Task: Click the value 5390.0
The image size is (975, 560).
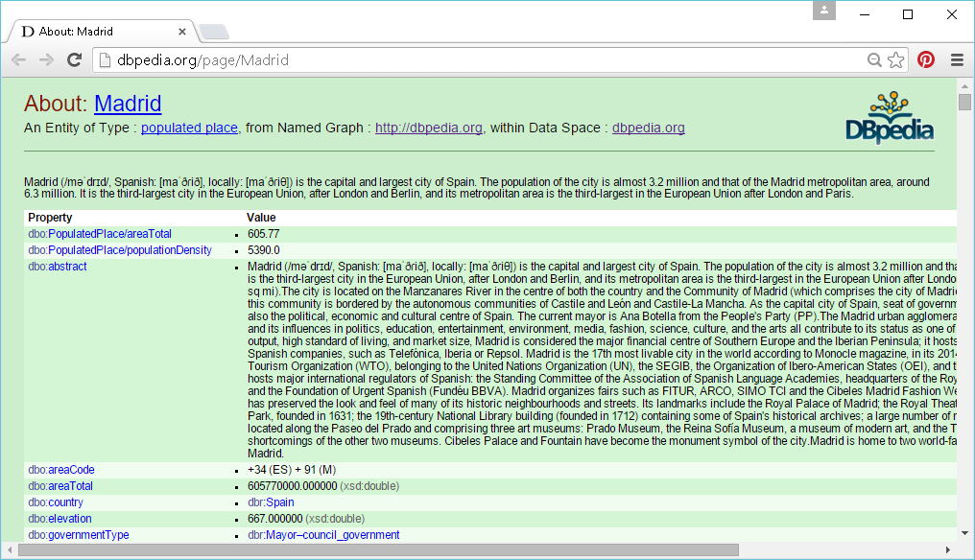Action: click(x=264, y=250)
